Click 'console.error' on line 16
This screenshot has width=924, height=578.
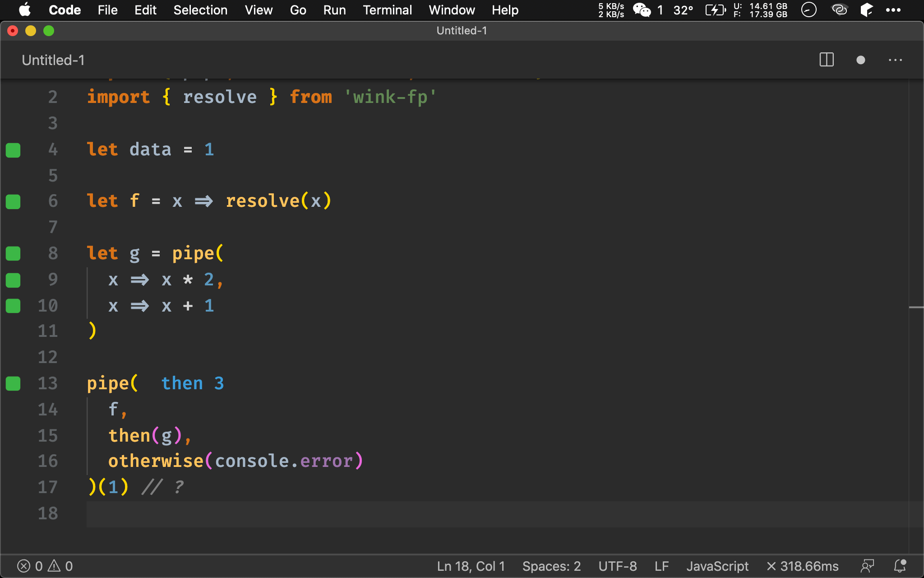(x=284, y=461)
